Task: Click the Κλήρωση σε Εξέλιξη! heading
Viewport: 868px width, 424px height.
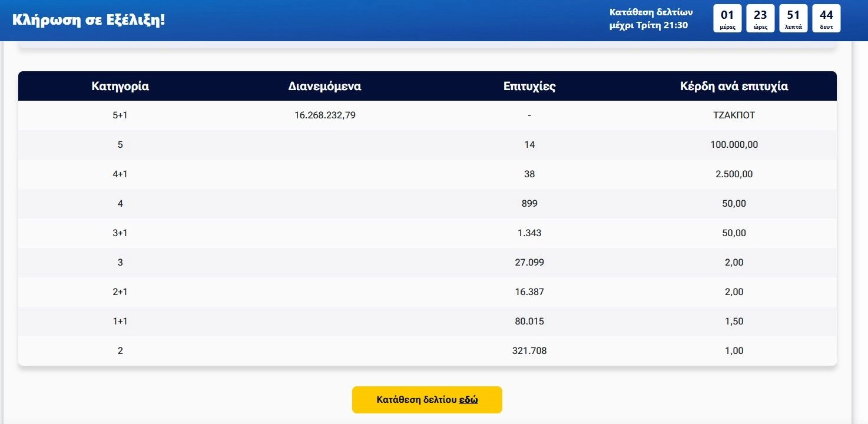Action: [88, 19]
